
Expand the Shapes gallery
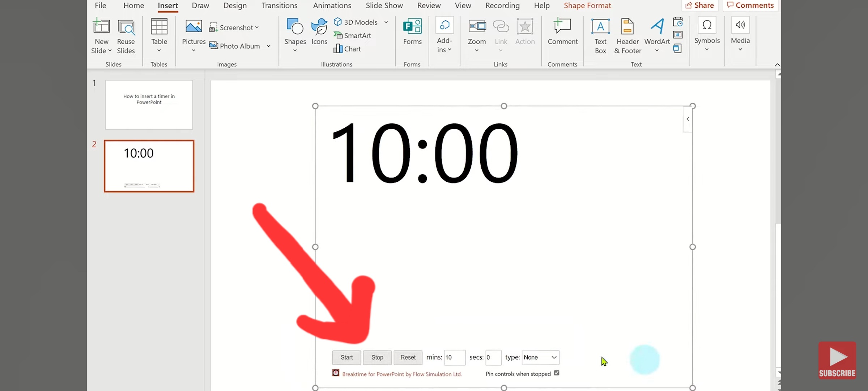(x=295, y=50)
